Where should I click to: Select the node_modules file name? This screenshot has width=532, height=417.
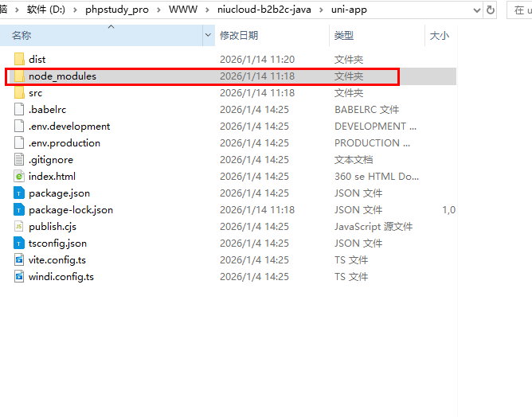[x=62, y=76]
